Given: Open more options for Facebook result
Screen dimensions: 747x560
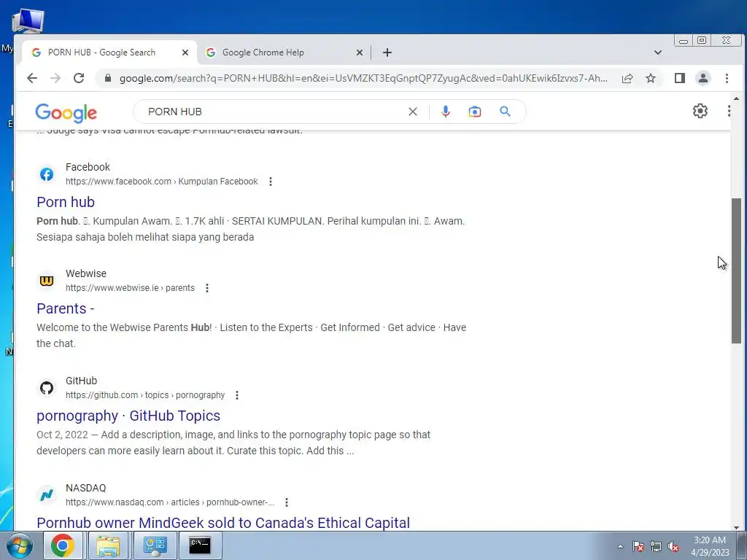Looking at the screenshot, I should coord(271,182).
